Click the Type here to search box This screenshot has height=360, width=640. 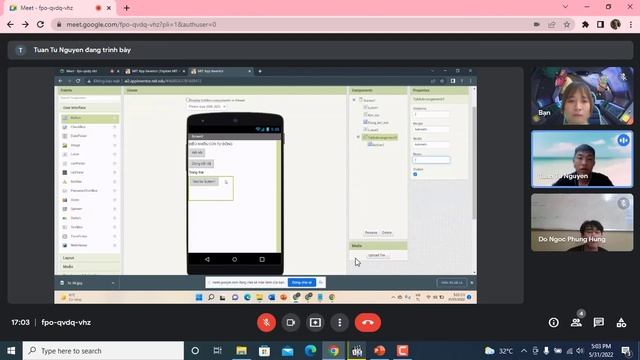click(103, 351)
